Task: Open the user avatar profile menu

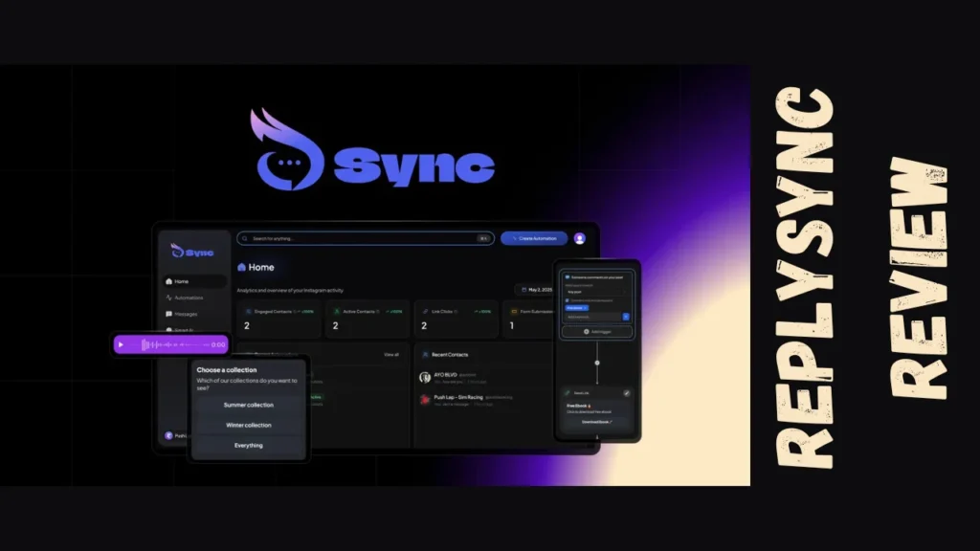Action: (579, 238)
